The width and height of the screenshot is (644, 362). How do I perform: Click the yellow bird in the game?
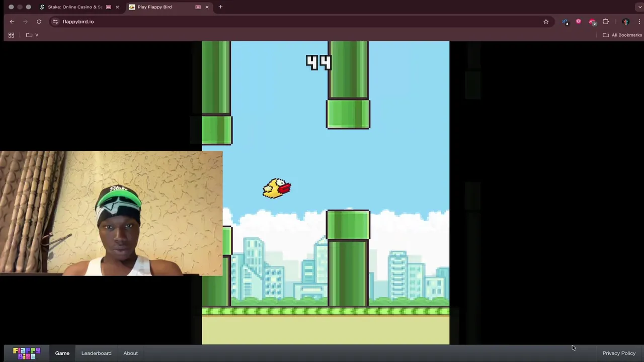[x=277, y=189]
